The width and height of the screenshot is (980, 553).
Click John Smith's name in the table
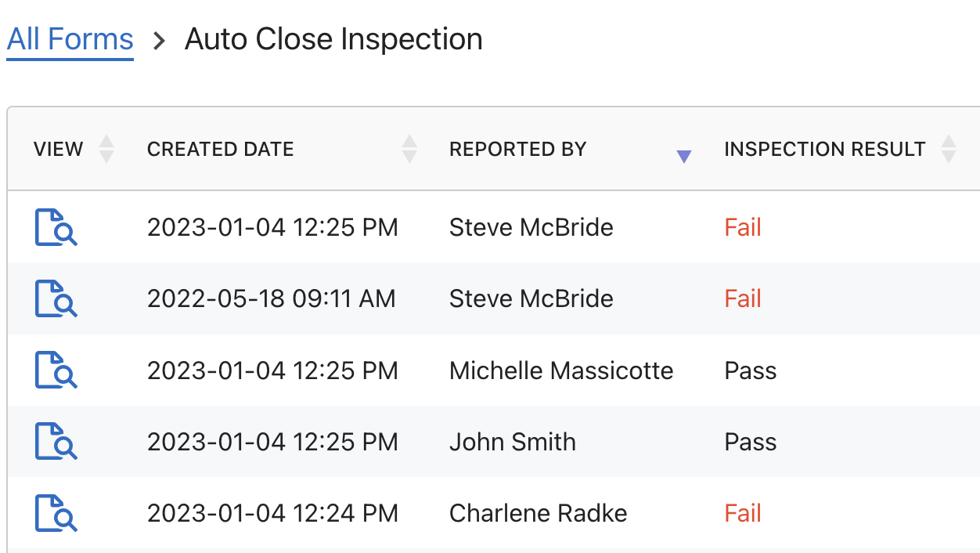512,442
